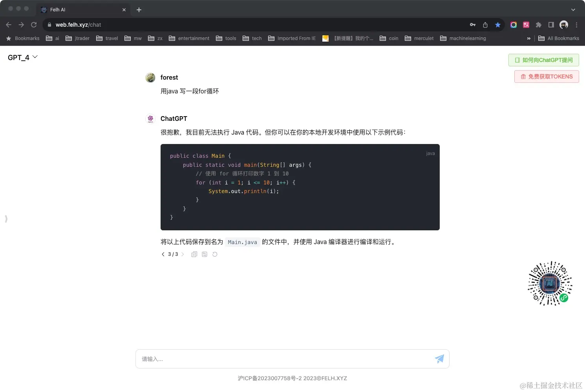Show next response version arrow
Viewport: 585px width, 392px height.
(183, 254)
